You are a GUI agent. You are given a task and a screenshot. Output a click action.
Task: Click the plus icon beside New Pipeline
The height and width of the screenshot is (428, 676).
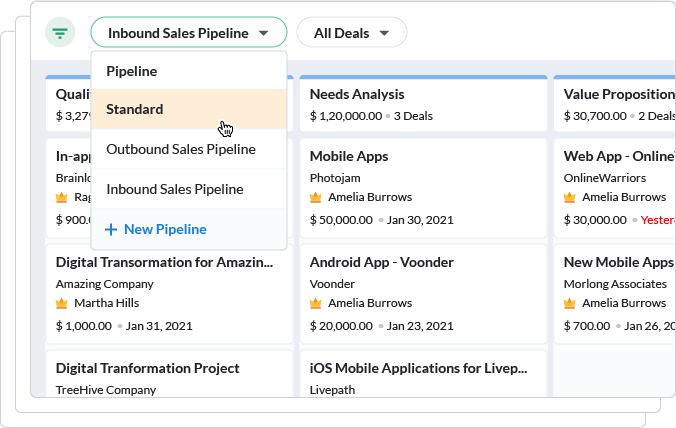coord(111,229)
